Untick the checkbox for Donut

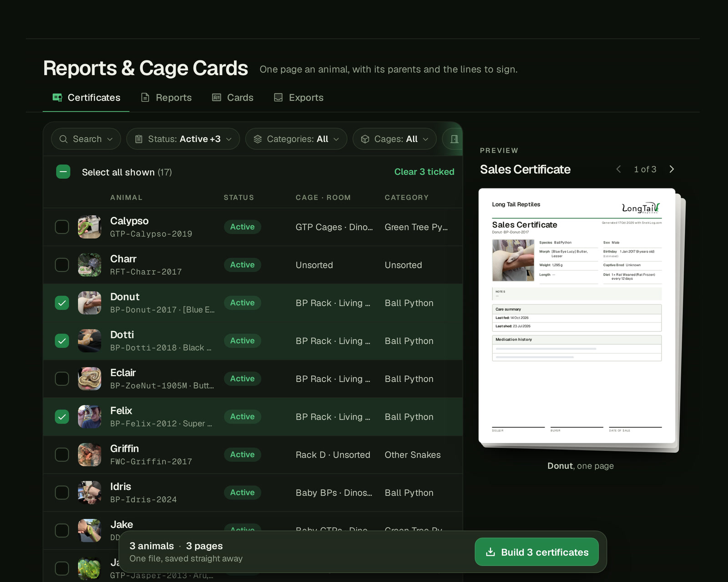coord(62,303)
